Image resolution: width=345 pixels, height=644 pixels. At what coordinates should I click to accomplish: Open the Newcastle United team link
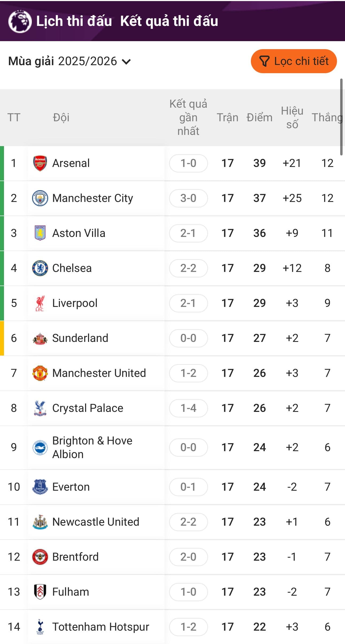pyautogui.click(x=96, y=522)
